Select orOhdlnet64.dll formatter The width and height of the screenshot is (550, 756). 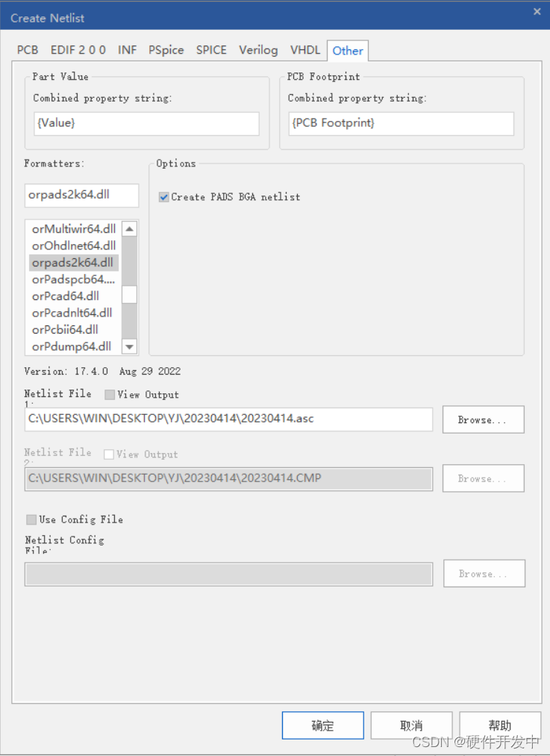(74, 246)
